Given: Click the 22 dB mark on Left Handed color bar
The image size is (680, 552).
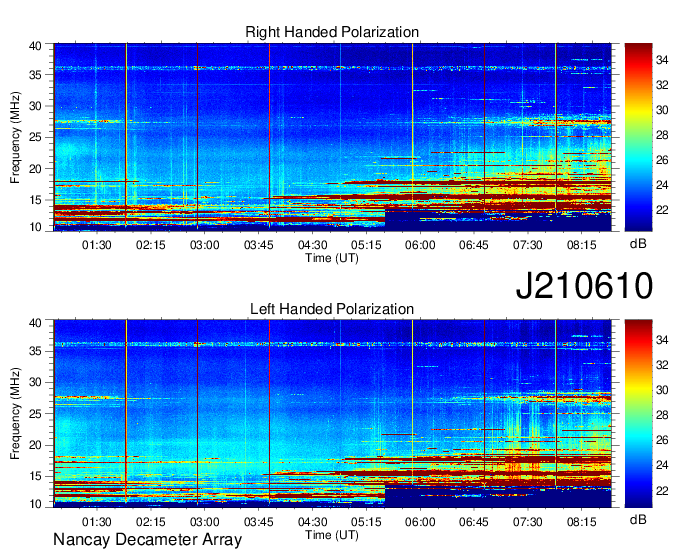Looking at the screenshot, I should 662,490.
